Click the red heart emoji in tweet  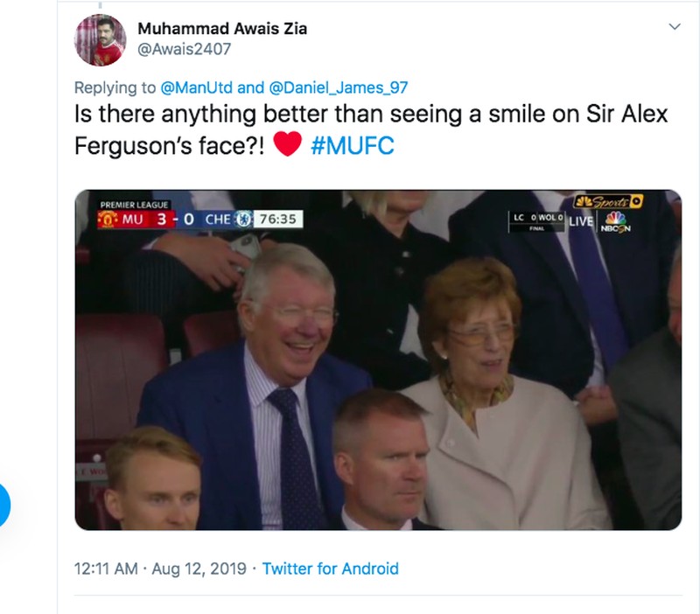tap(288, 144)
